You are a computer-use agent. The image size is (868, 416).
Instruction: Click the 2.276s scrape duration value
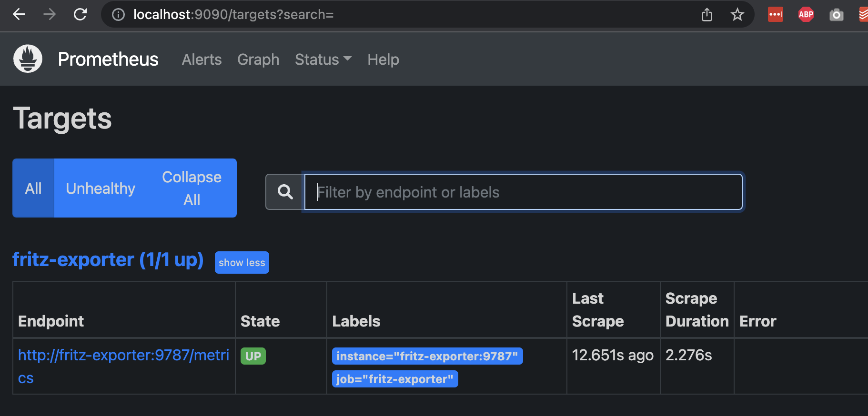coord(688,355)
